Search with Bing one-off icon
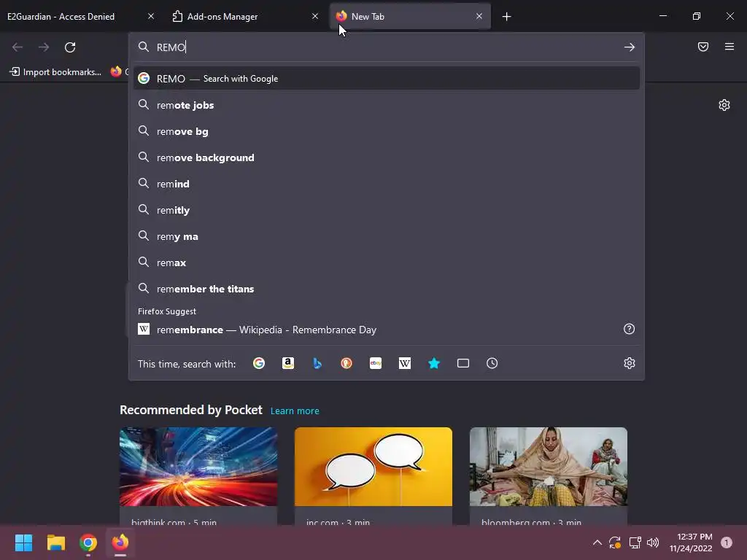This screenshot has width=747, height=560. (x=317, y=363)
